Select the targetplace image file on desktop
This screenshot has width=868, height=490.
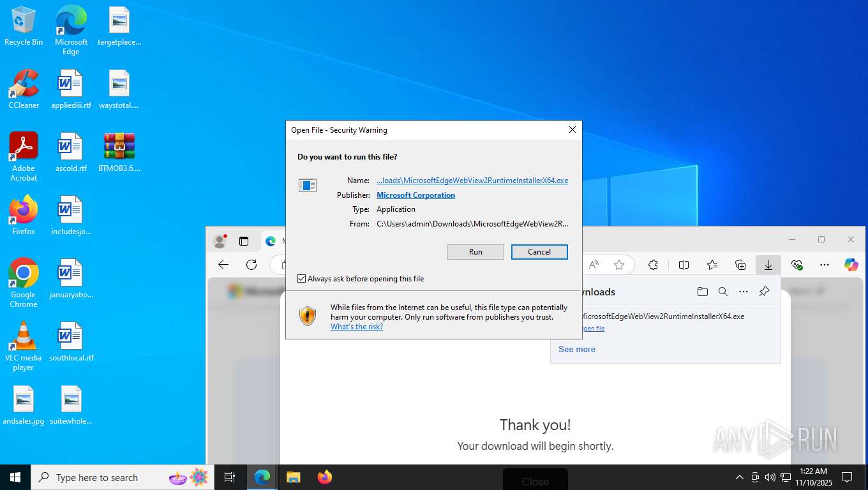(x=119, y=26)
